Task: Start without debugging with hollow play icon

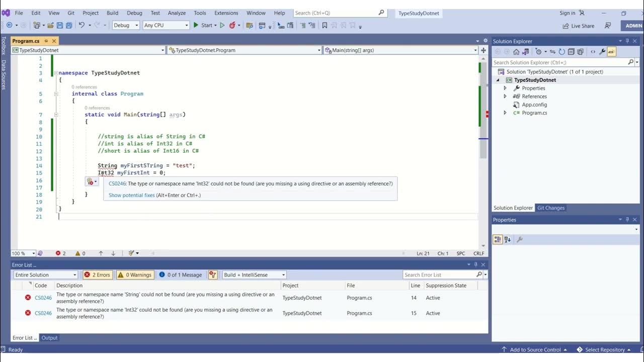Action: [x=222, y=25]
